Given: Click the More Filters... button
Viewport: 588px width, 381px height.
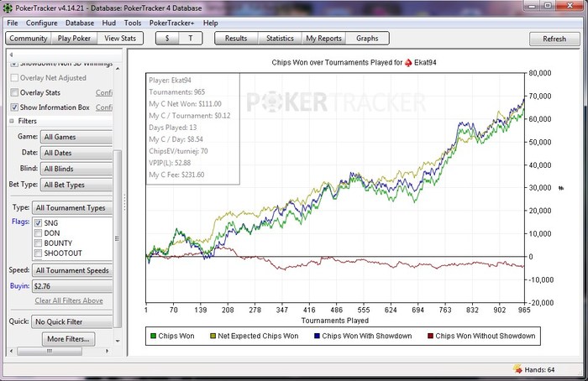Looking at the screenshot, I should 68,339.
